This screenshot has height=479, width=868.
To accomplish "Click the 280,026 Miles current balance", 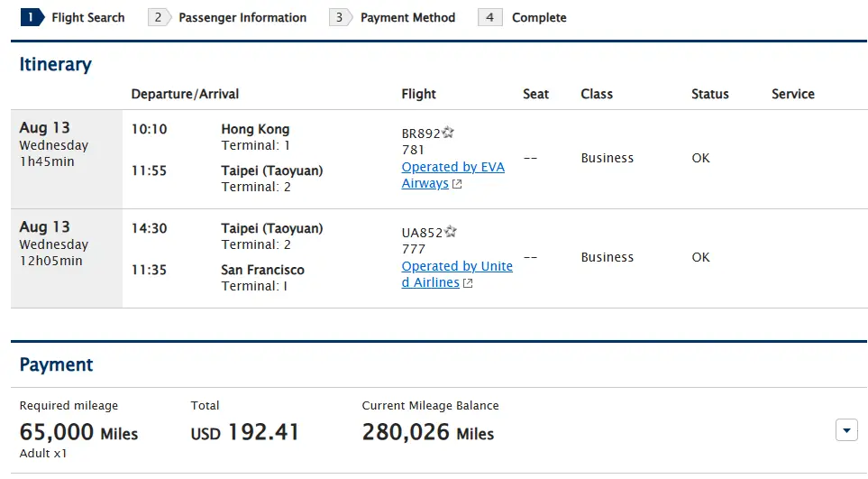I will click(428, 432).
